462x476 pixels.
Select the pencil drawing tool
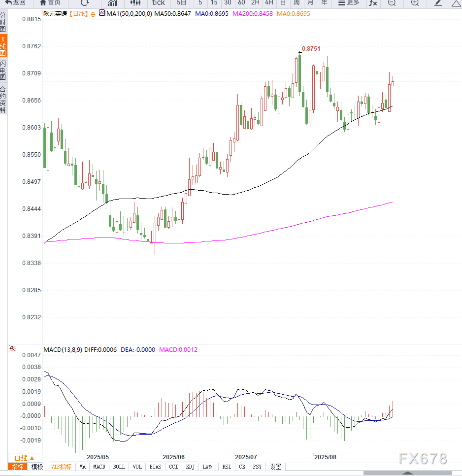438,3
